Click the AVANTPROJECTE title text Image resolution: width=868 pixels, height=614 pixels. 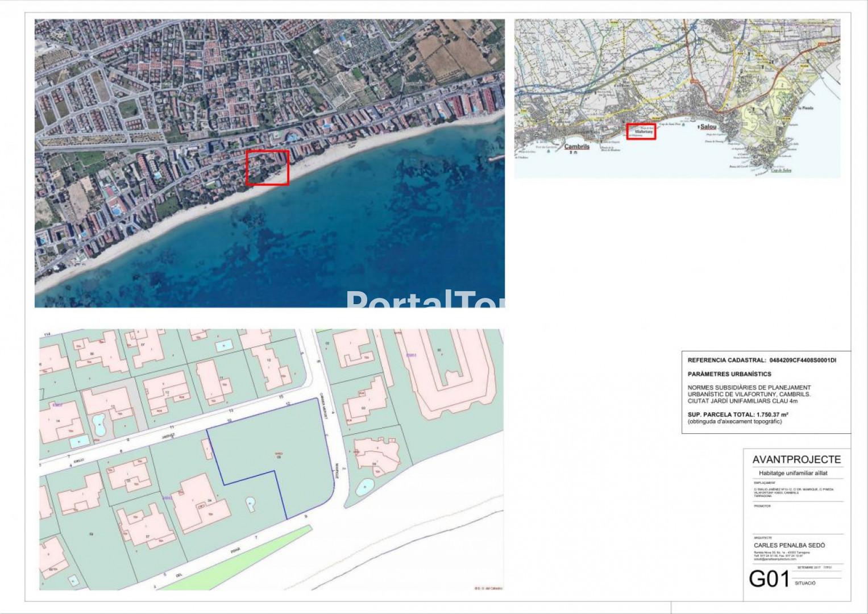(796, 459)
